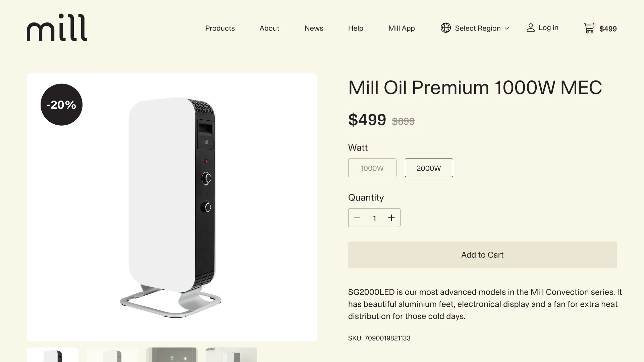The image size is (644, 362).
Task: Increase quantity with plus icon
Action: [x=391, y=218]
